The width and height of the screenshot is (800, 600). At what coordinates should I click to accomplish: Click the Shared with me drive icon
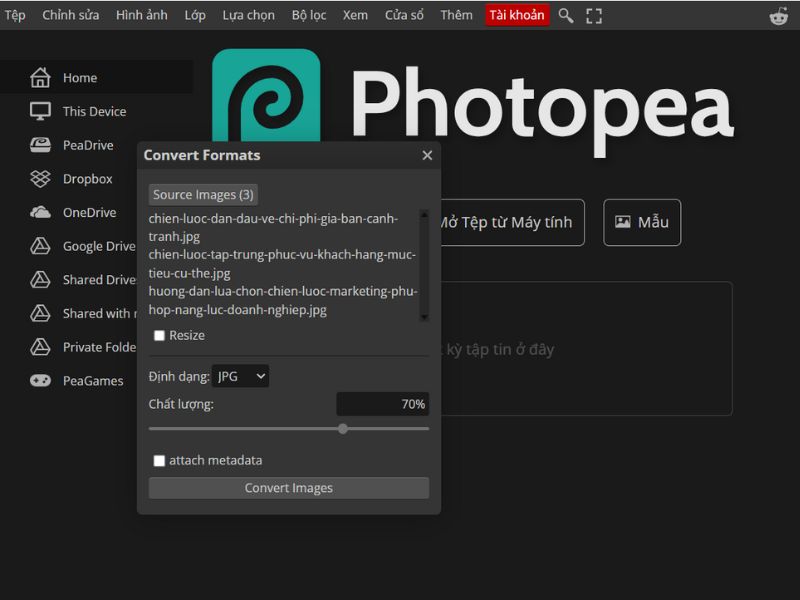click(x=40, y=313)
